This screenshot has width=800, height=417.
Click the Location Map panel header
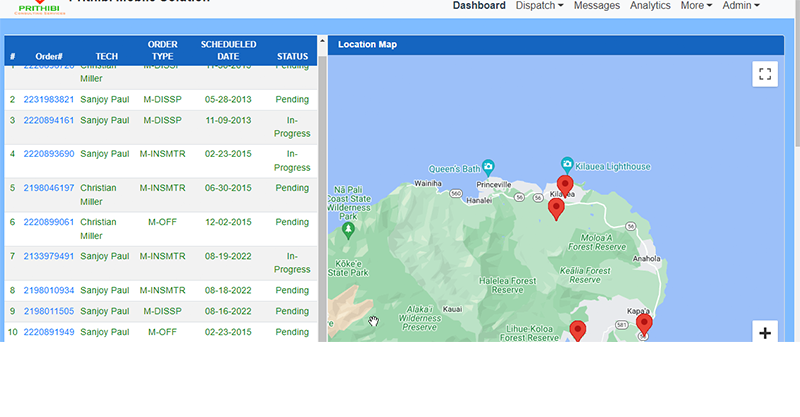coord(556,45)
